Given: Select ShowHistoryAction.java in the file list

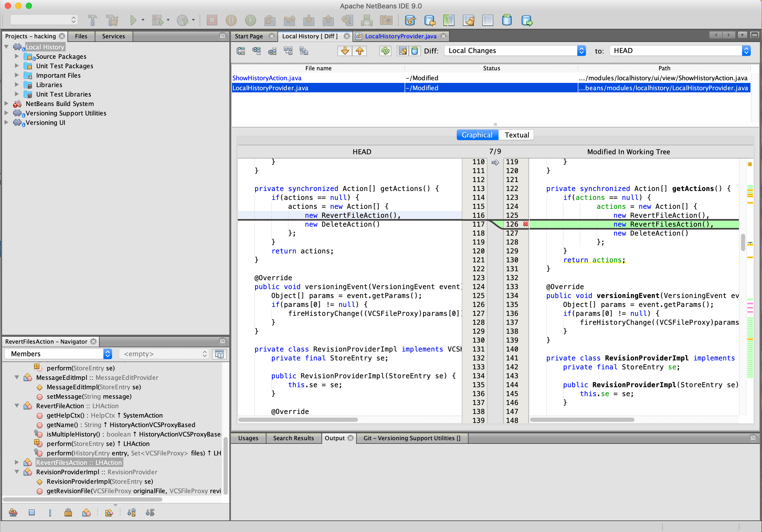Looking at the screenshot, I should (267, 78).
